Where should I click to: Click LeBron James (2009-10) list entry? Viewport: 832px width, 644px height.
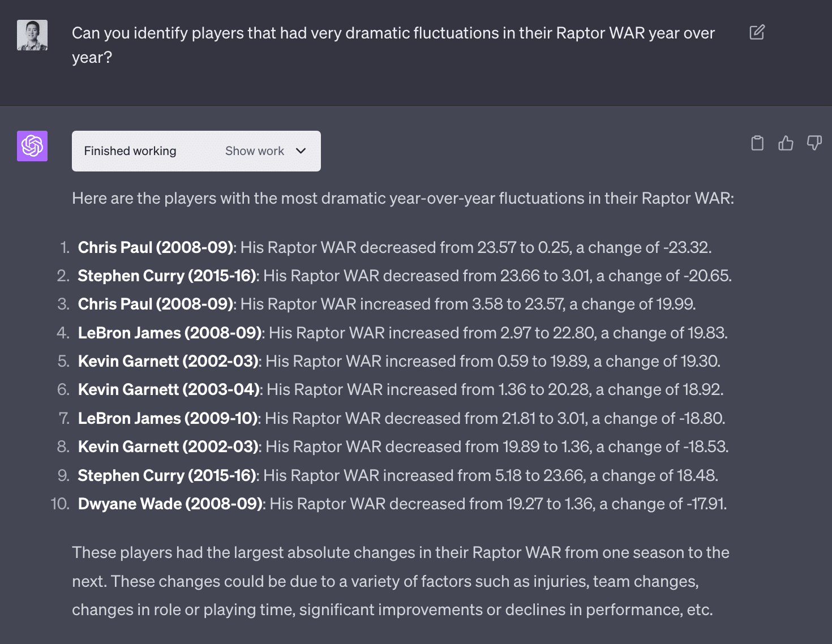click(x=168, y=418)
